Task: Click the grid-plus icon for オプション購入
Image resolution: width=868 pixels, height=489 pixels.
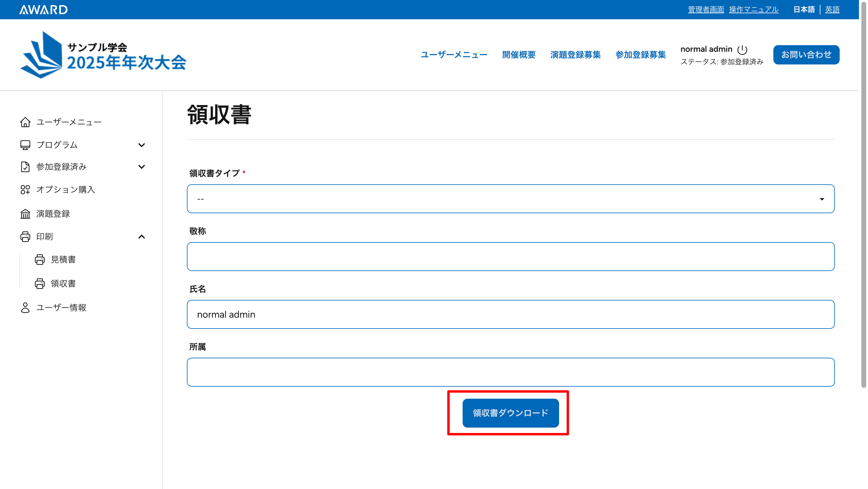Action: (25, 190)
